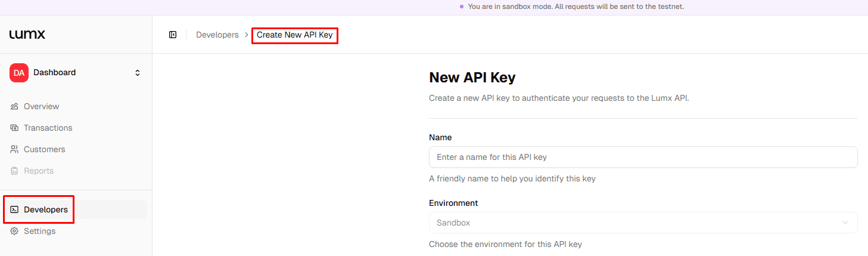Screen dimensions: 868x256
Task: Open the Dashboard workspace switcher arrows
Action: coord(138,73)
